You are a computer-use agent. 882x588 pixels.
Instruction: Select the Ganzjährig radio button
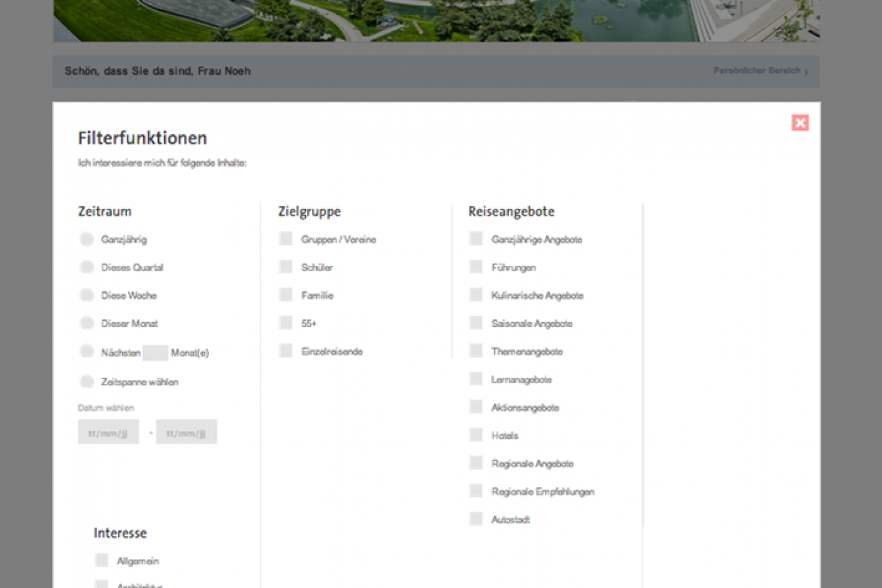pyautogui.click(x=87, y=239)
